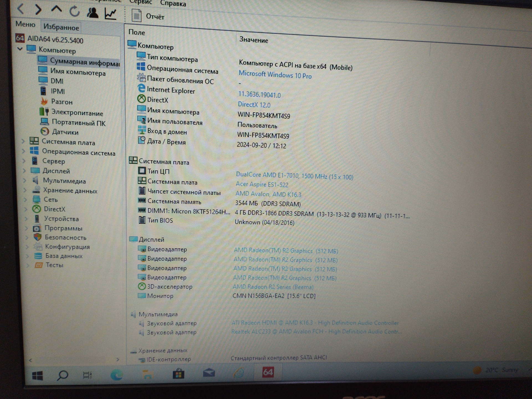Open the AMD Radeon R2 Series (Beema) link
This screenshot has width=532, height=399.
(273, 287)
